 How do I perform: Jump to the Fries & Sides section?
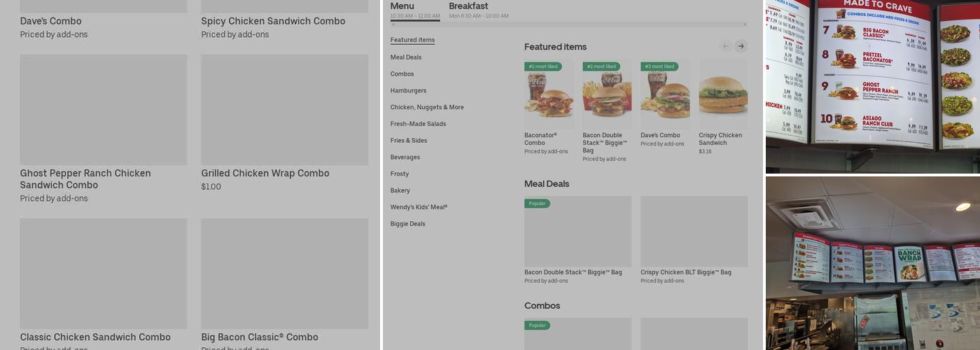(x=409, y=141)
